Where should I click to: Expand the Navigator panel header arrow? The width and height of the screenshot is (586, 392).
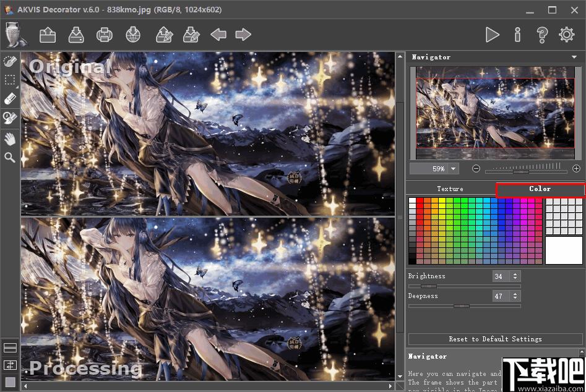[574, 57]
